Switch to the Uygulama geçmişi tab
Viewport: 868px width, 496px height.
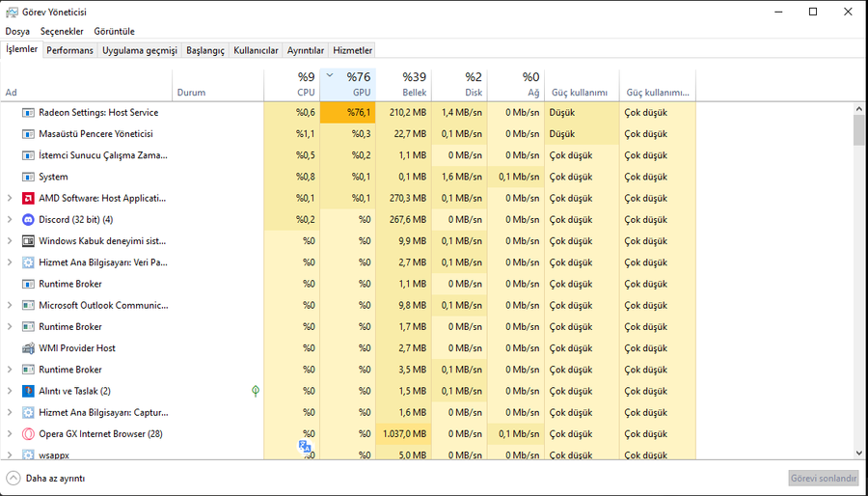[140, 50]
